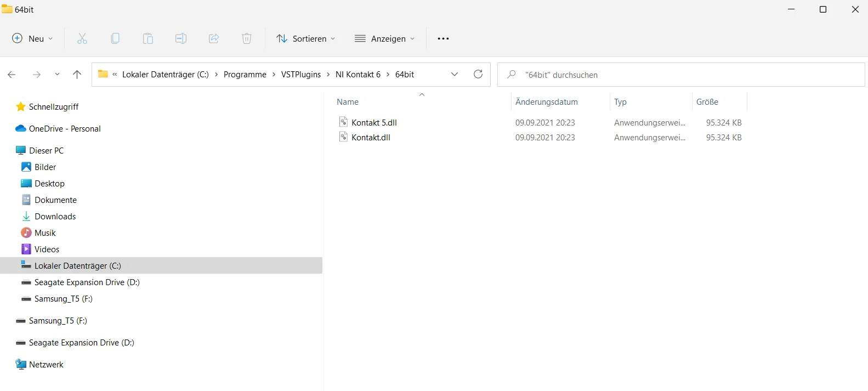Open Downloads in the navigation pane

(55, 217)
